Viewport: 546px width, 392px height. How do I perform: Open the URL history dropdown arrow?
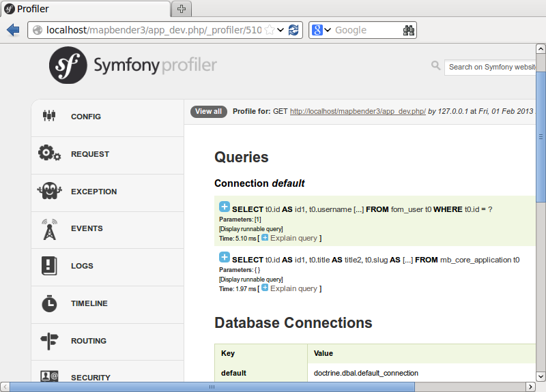[281, 30]
